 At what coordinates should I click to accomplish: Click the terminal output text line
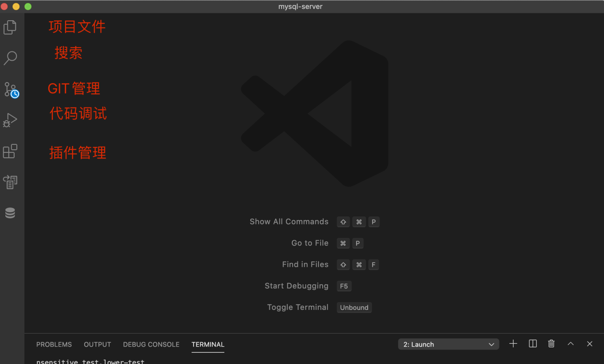click(90, 361)
